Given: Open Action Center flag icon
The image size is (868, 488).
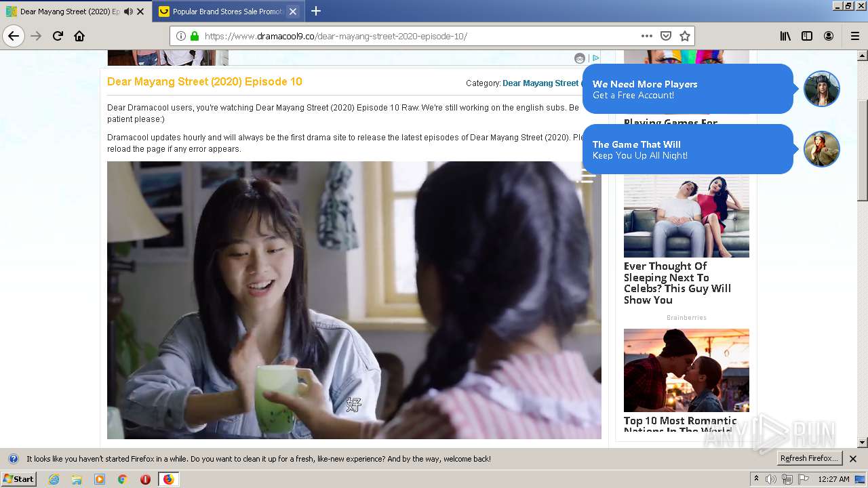Looking at the screenshot, I should (804, 479).
